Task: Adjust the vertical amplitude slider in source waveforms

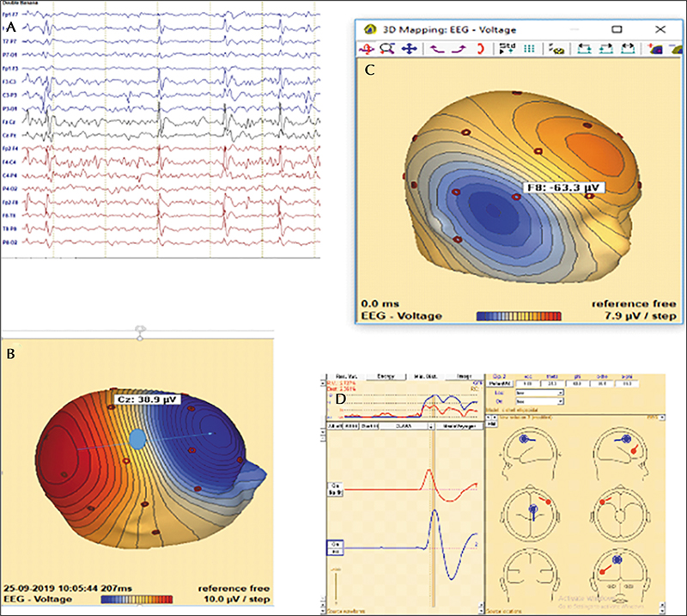Action: point(336,585)
